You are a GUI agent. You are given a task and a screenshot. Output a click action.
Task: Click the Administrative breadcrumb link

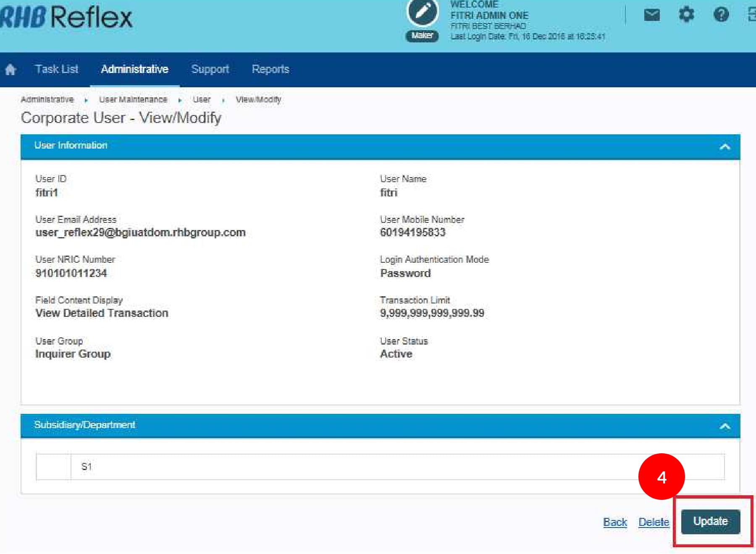pos(47,99)
